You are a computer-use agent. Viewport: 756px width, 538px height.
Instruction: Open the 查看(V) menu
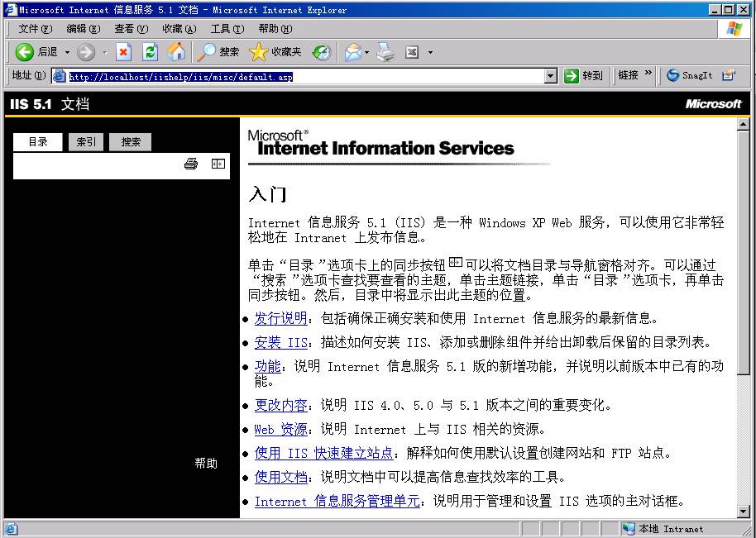point(132,29)
